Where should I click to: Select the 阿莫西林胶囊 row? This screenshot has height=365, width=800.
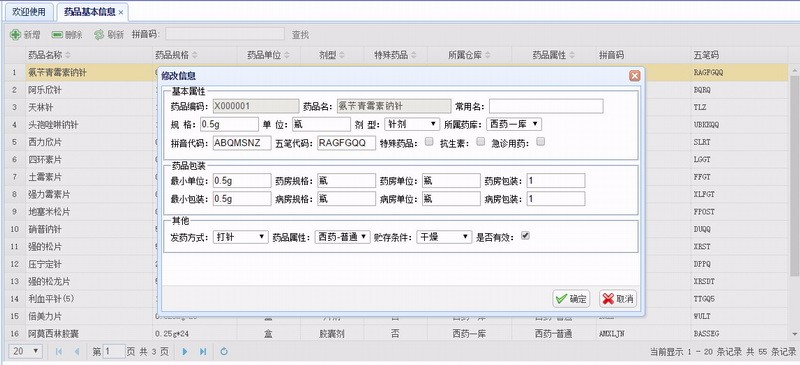click(x=396, y=333)
